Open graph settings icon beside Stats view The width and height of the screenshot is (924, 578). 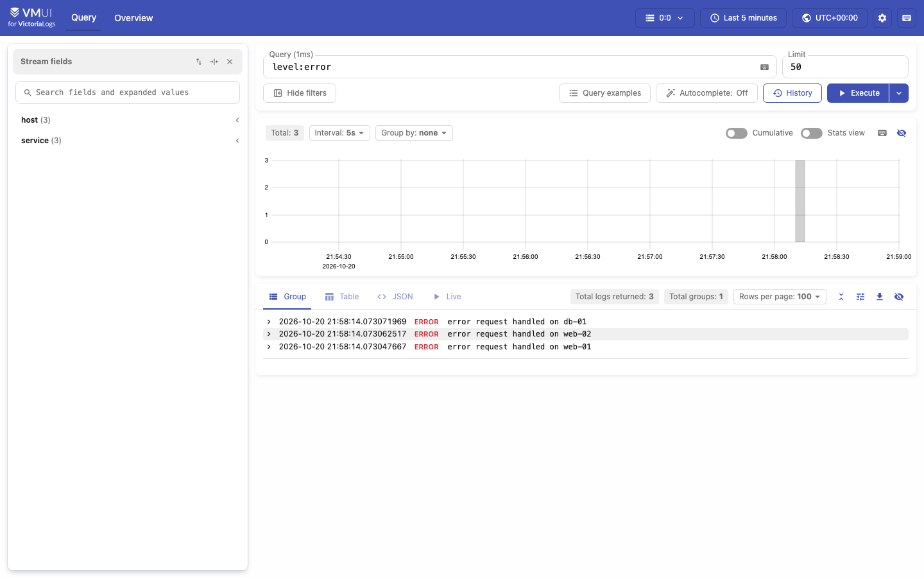coord(882,133)
